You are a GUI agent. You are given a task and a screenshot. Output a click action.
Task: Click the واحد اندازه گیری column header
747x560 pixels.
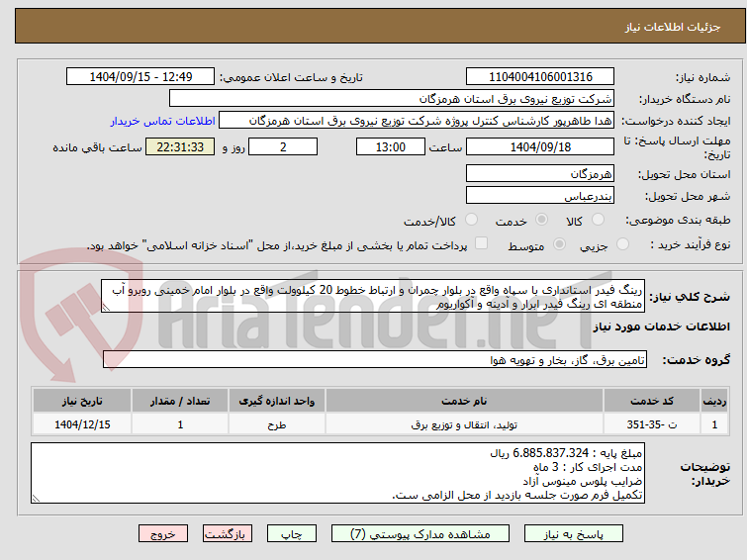coord(277,401)
